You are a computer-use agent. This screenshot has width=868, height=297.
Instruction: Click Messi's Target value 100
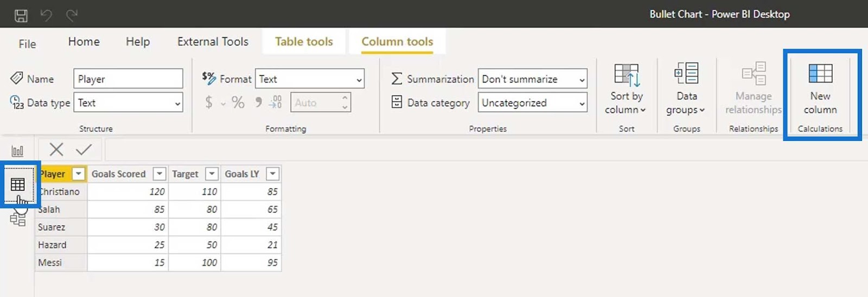pos(194,262)
